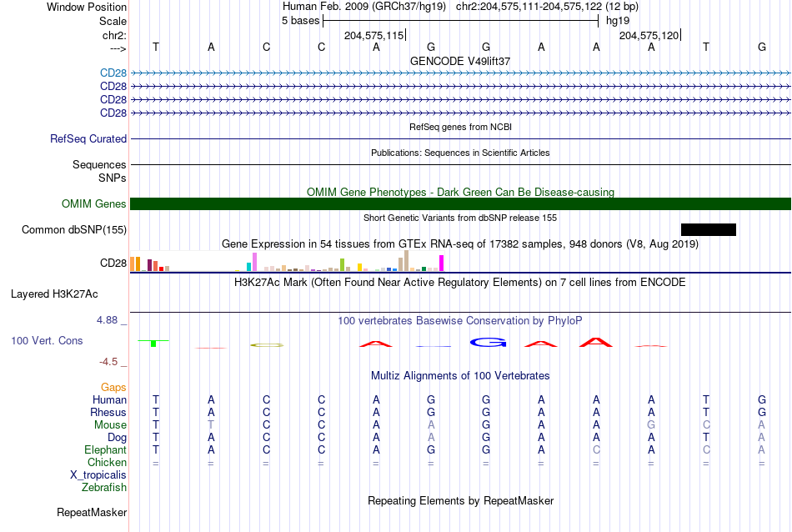792x532 pixels.
Task: Select the Elephant alignment row label
Action: pos(106,449)
